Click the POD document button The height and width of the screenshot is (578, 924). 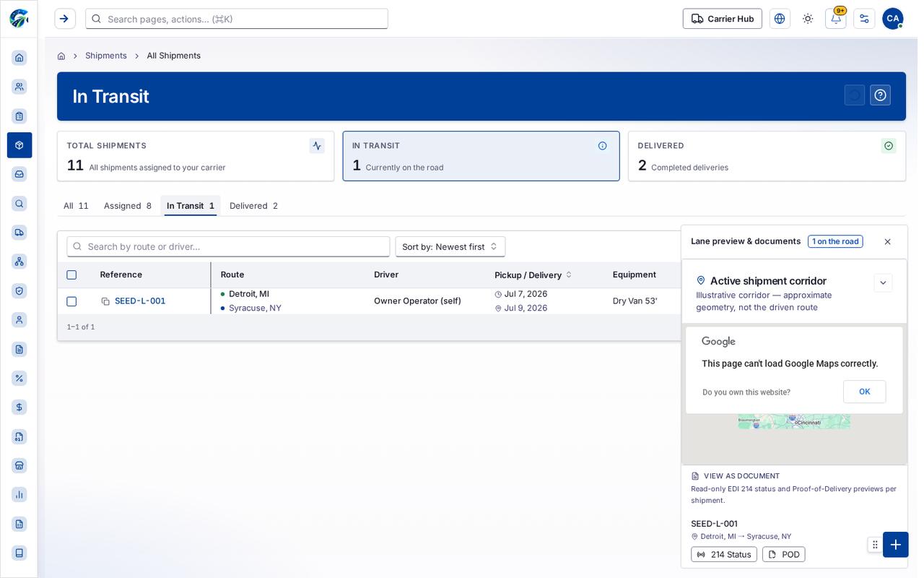[784, 554]
